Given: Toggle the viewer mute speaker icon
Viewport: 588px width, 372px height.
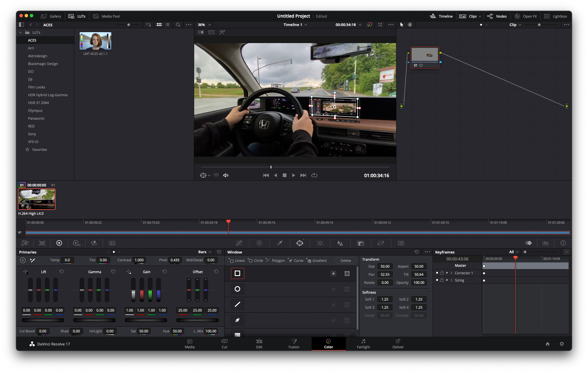Looking at the screenshot, I should pyautogui.click(x=226, y=175).
